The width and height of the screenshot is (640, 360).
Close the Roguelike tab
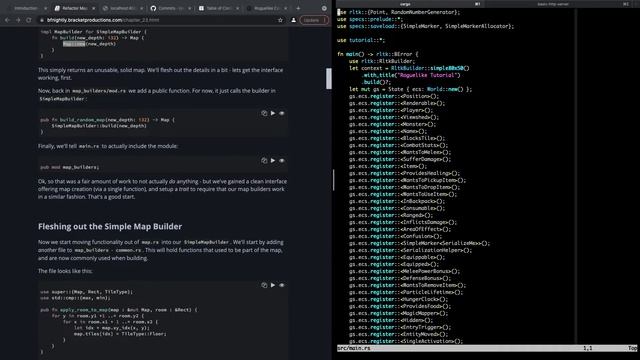pyautogui.click(x=285, y=8)
